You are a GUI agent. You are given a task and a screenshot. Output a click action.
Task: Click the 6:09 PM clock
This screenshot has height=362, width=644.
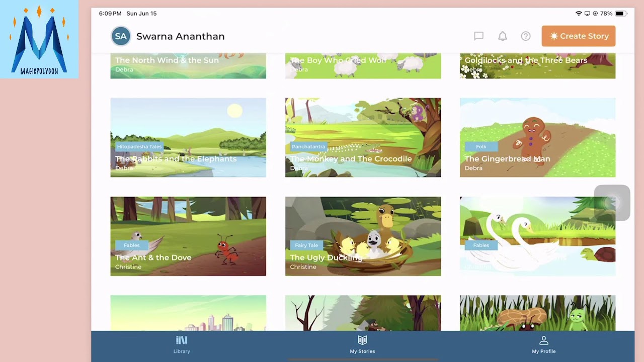[110, 14]
